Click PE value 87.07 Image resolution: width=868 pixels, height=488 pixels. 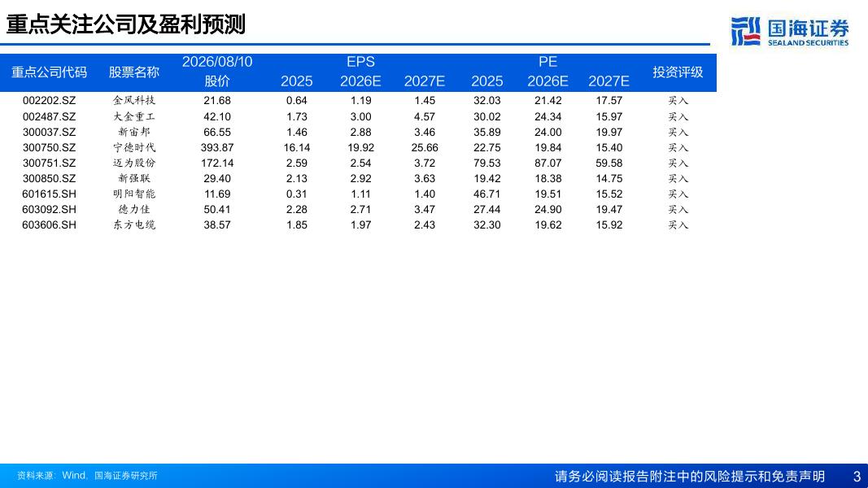click(x=548, y=163)
